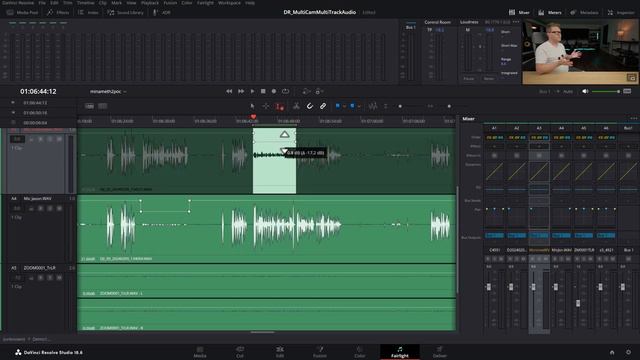Toggle the Metadata panel button
This screenshot has height=360, width=640.
point(584,13)
